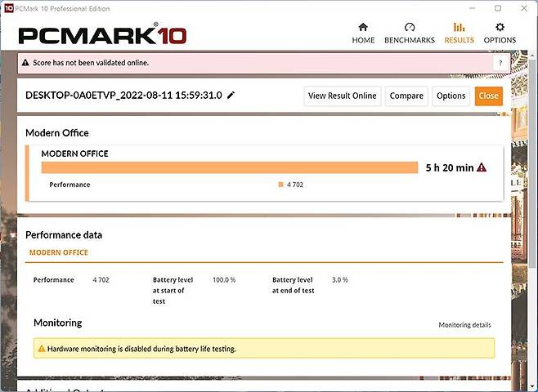
Task: Maximize the PCMark 10 window
Action: pos(498,7)
